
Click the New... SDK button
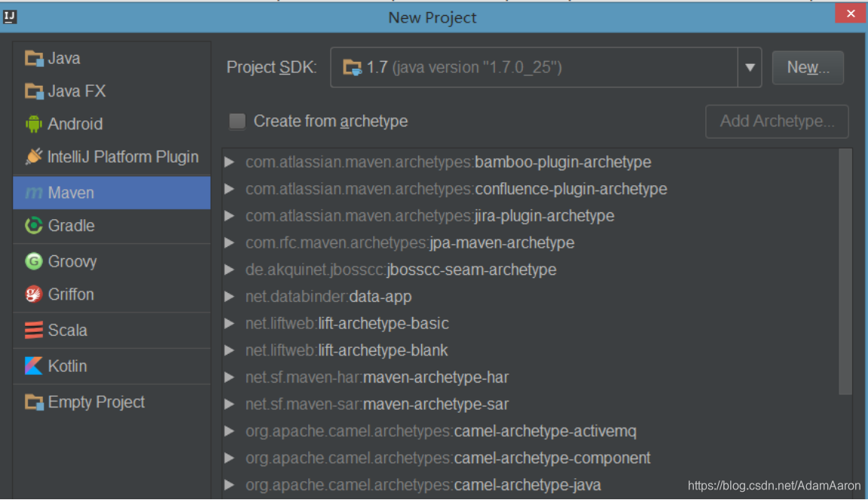coord(808,68)
